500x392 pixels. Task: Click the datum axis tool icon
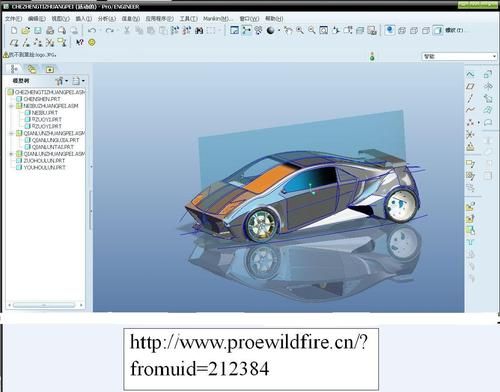[470, 98]
